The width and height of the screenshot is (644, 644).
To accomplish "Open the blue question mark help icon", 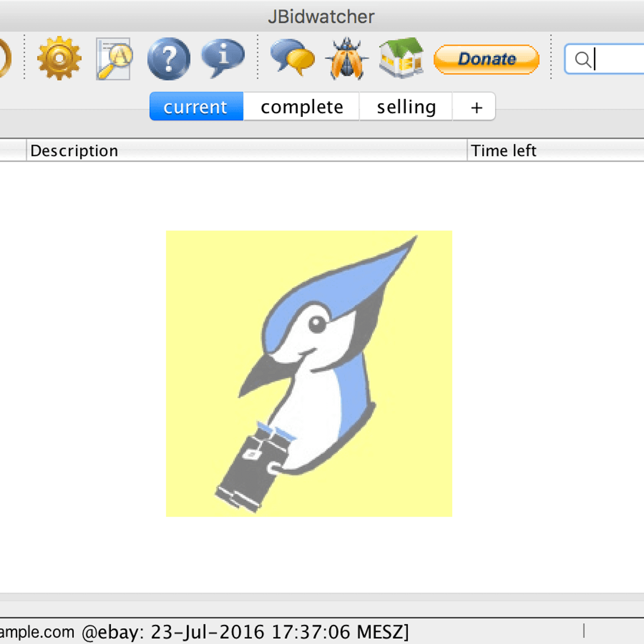I will [169, 59].
